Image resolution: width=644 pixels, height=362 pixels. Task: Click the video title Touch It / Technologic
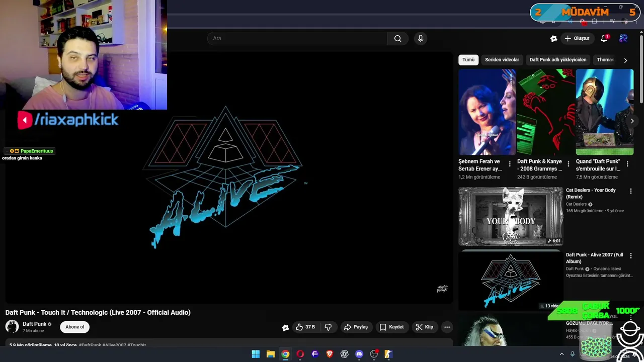pos(98,312)
